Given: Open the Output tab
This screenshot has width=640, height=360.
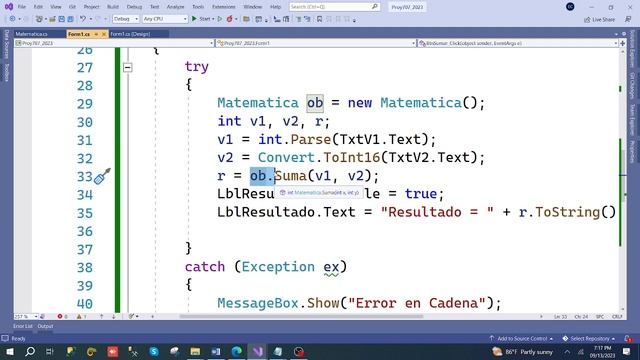Looking at the screenshot, I should point(45,326).
